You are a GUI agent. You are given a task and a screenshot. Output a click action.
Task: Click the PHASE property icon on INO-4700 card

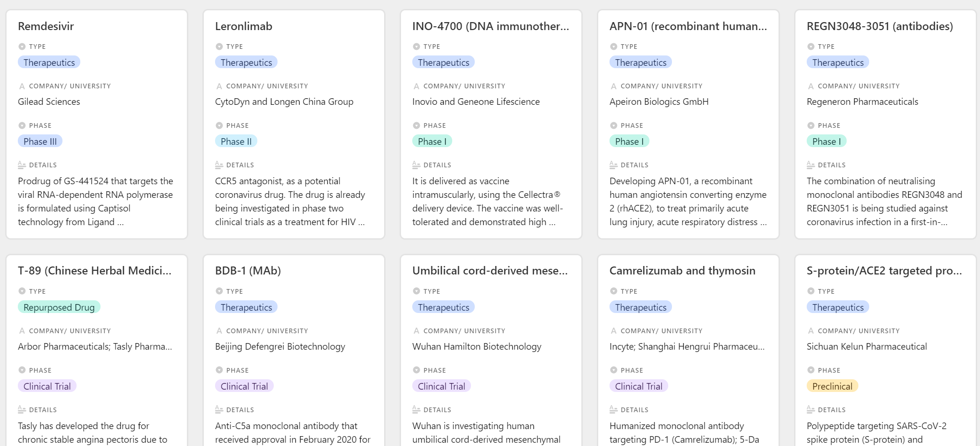[416, 125]
